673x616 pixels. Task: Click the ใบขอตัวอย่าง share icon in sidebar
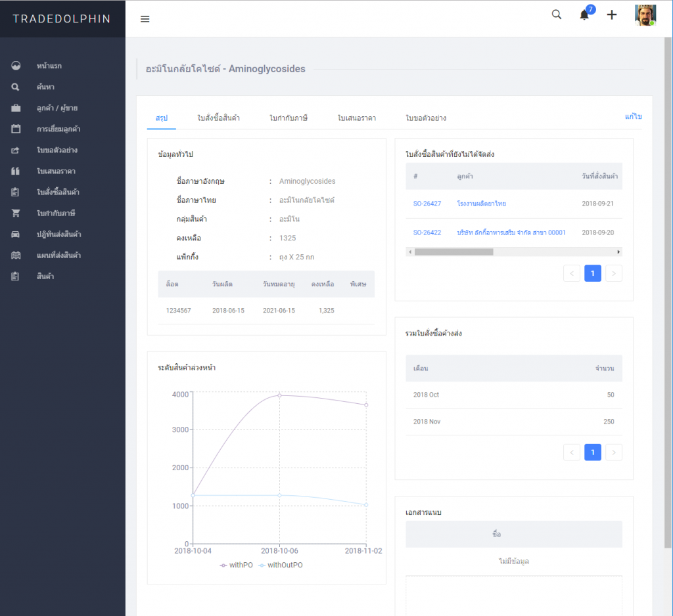click(x=16, y=150)
